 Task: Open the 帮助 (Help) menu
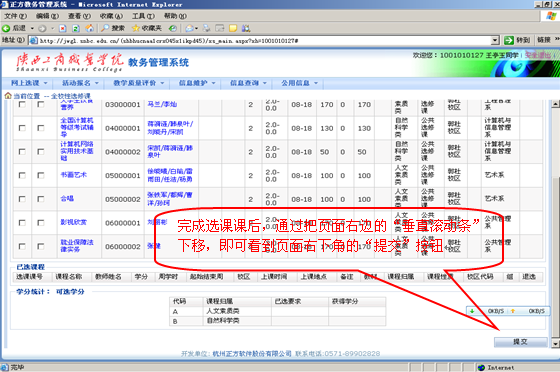pos(175,16)
